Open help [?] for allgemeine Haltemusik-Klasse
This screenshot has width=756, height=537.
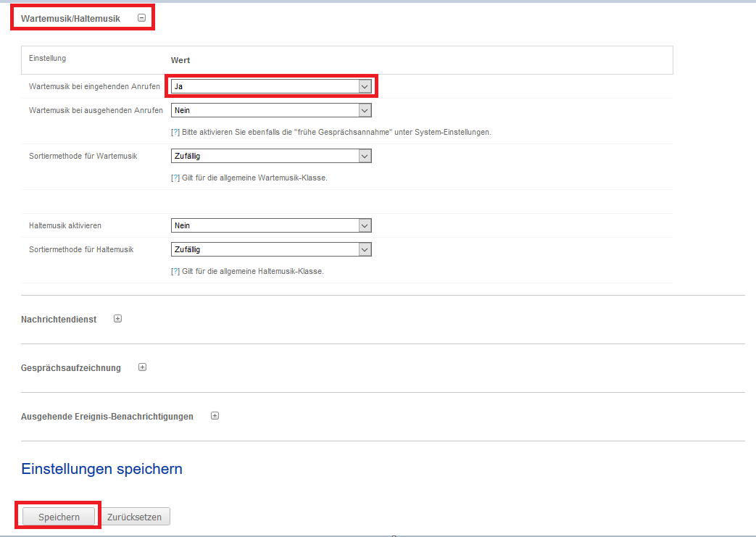175,271
